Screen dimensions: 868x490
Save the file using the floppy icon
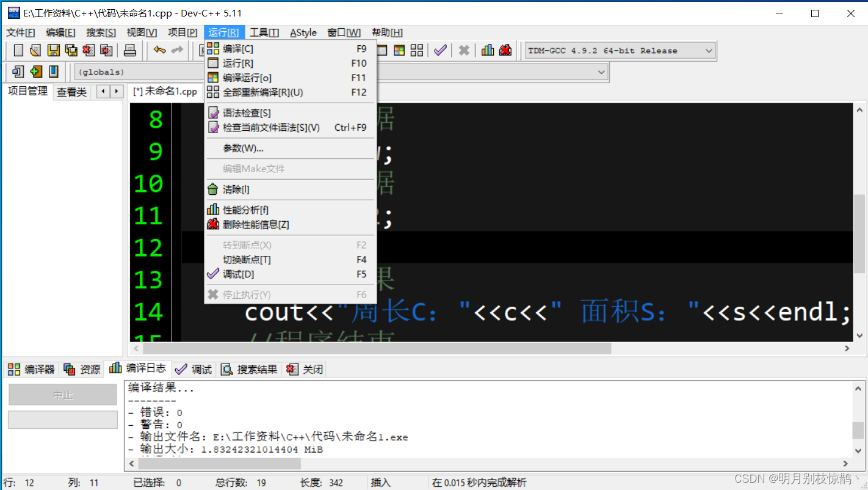54,51
